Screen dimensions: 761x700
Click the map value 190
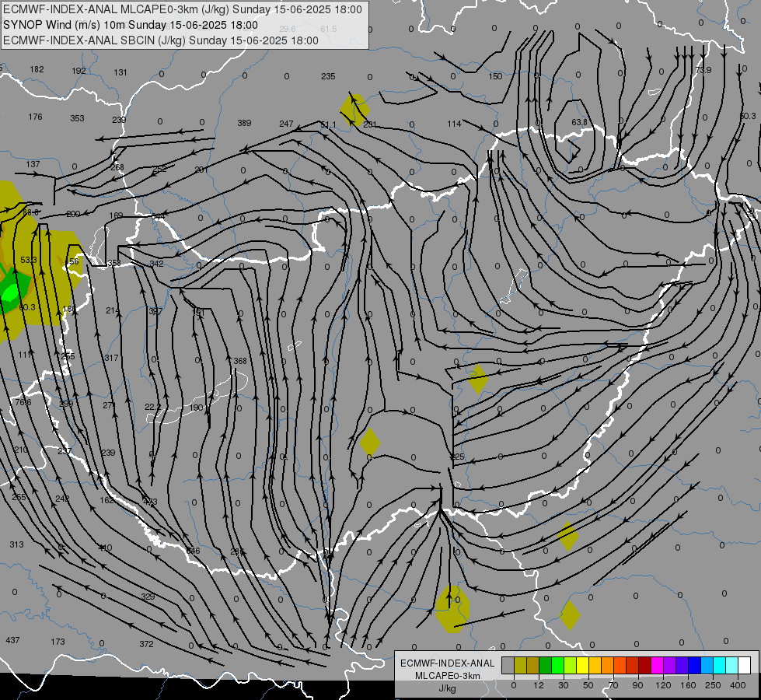[x=196, y=408]
